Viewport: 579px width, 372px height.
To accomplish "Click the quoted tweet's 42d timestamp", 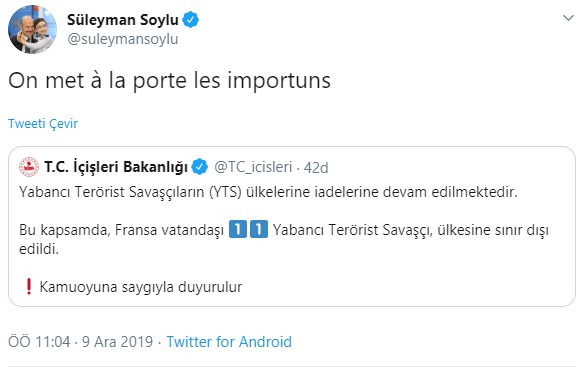I will (316, 168).
